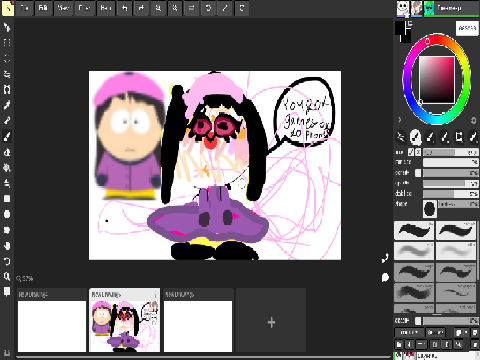Click the first magnifier zoom icon
The image size is (480, 360).
[158, 8]
